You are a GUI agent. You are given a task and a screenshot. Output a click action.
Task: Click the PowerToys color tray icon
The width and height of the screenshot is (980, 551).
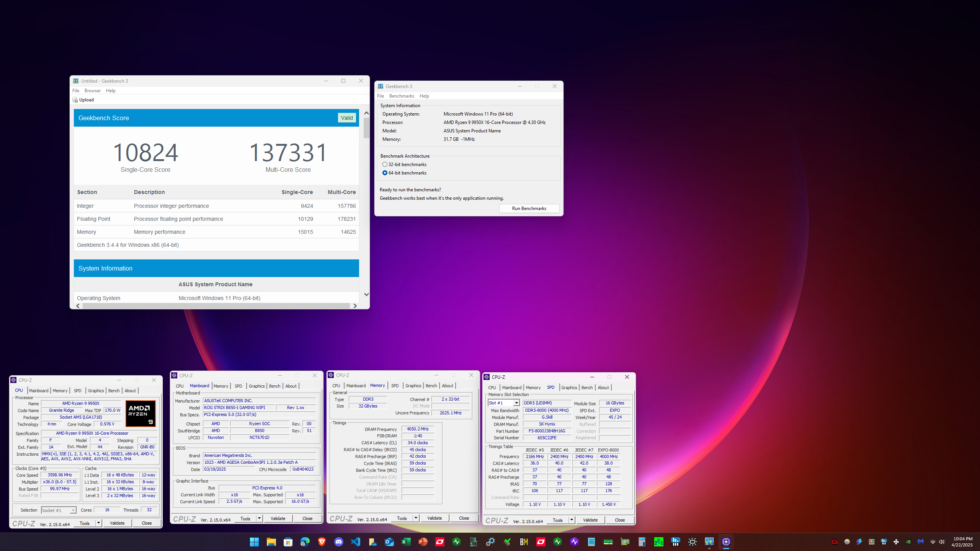pos(871,542)
